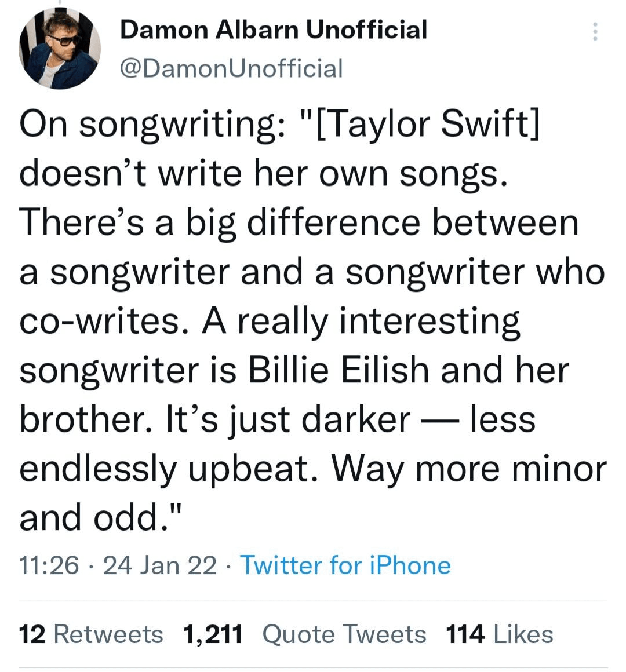Select the 24 Jan 22 date
The height and width of the screenshot is (672, 626).
coord(160,565)
